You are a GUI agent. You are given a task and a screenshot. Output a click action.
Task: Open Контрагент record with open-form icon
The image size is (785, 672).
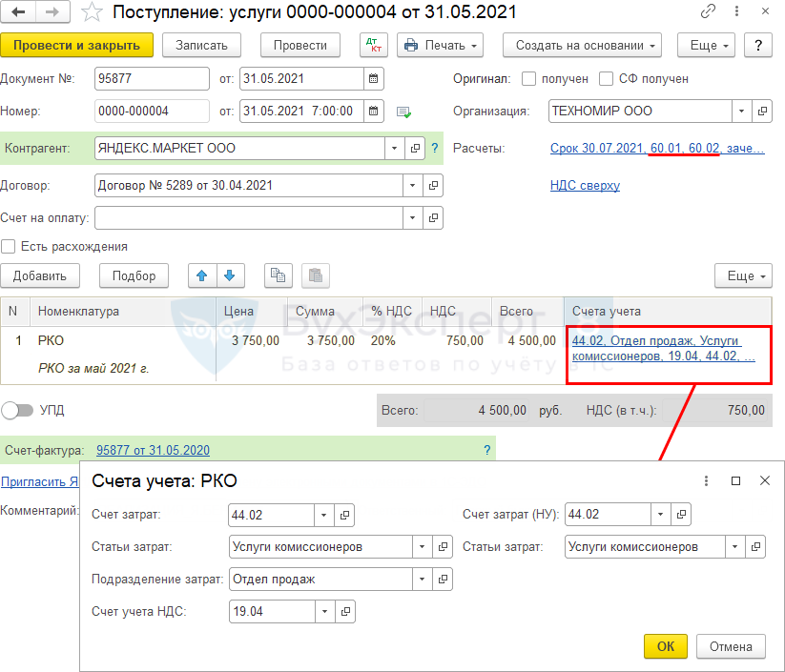point(415,148)
